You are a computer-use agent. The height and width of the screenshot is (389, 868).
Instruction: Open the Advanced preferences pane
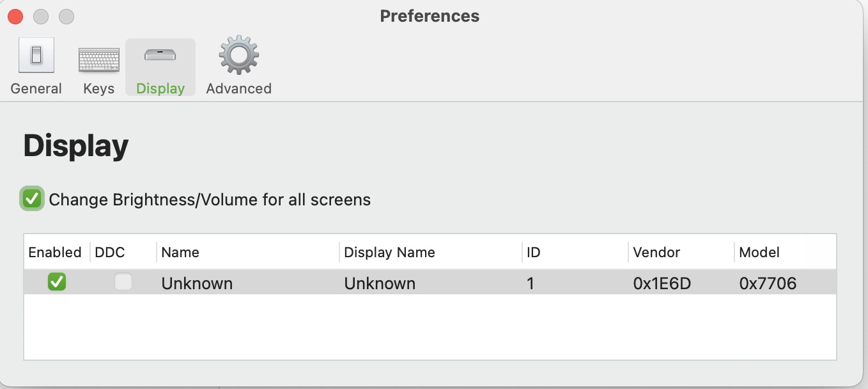[x=238, y=64]
